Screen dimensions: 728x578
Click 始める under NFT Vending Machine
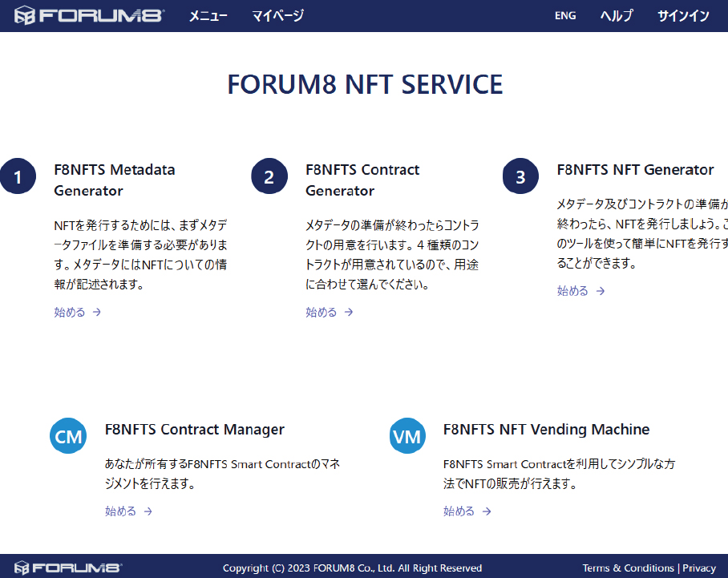click(467, 511)
